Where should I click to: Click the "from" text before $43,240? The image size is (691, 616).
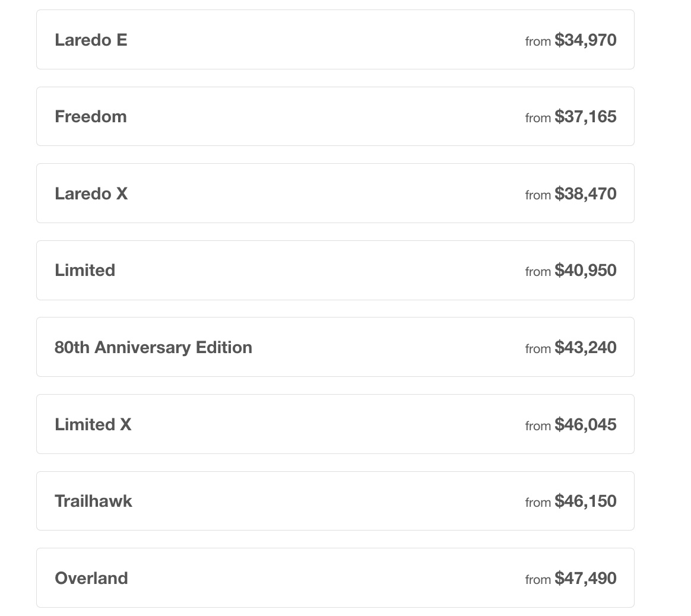tap(538, 349)
